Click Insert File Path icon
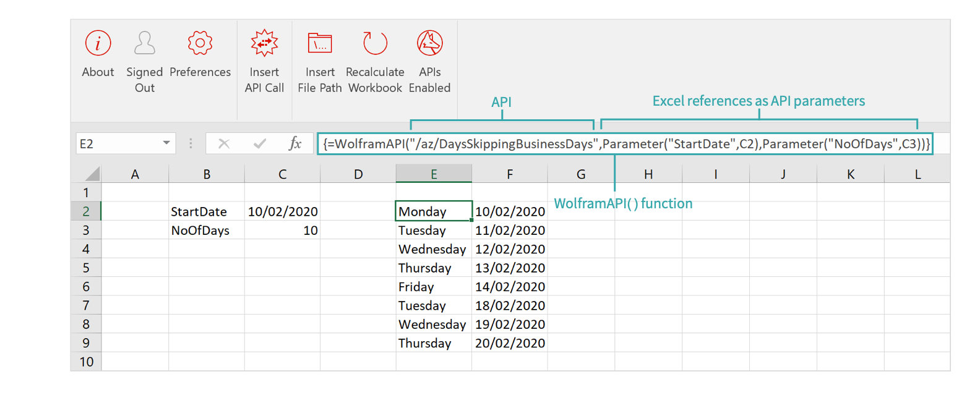This screenshot has height=398, width=980. [320, 44]
